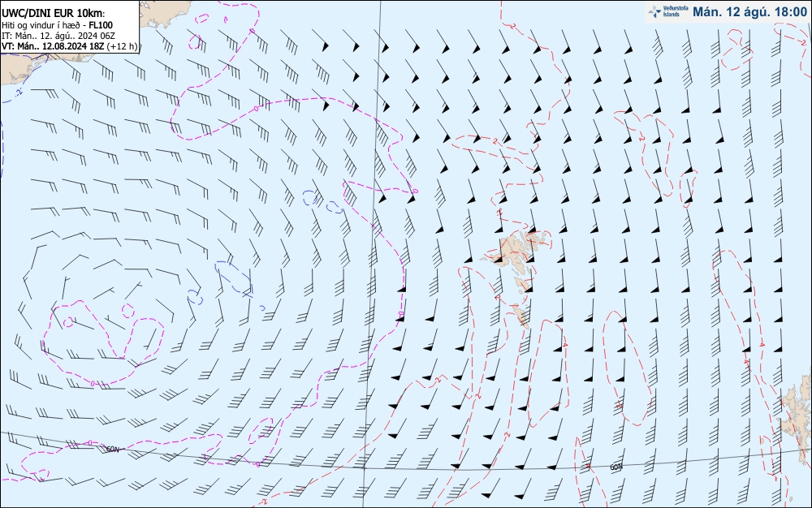Image resolution: width=812 pixels, height=508 pixels.
Task: Click the "IT: Mán.. 12. ágú.. 2024 06Z" line
Action: [58, 36]
